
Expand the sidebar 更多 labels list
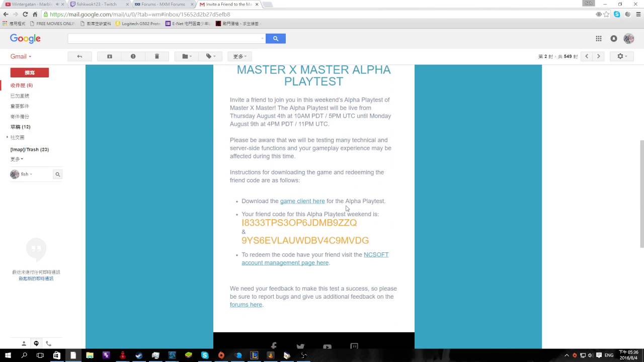[x=17, y=159]
